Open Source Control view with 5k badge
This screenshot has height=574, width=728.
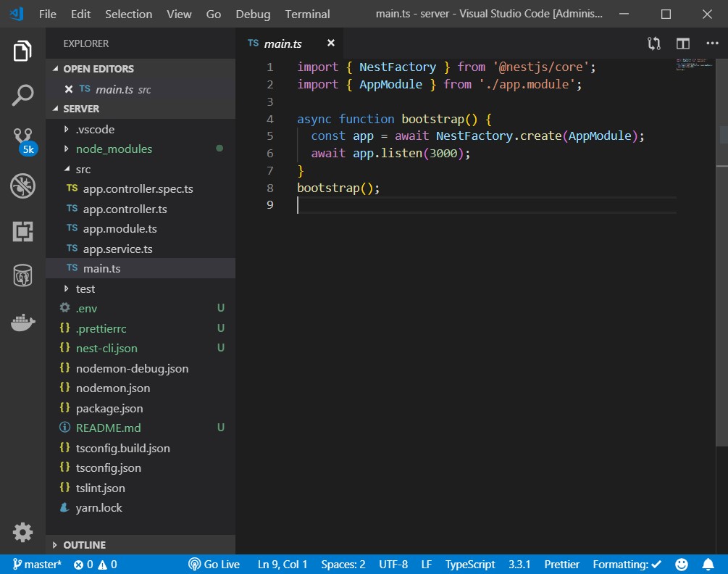pyautogui.click(x=24, y=141)
